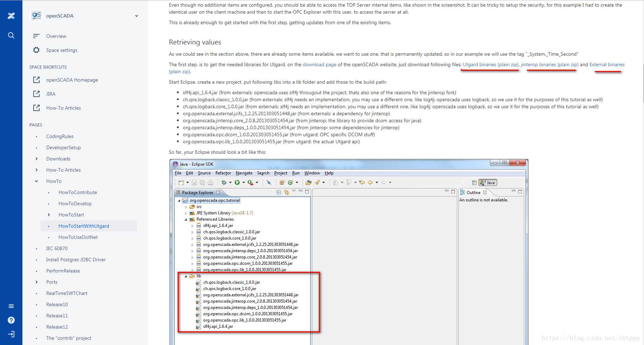The height and width of the screenshot is (345, 644).
Task: Click Eclipse Open Type icon
Action: pyautogui.click(x=309, y=182)
